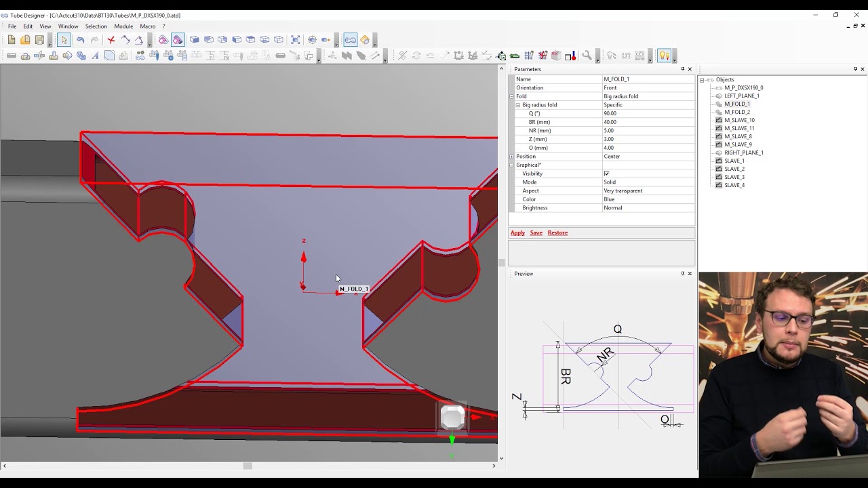Collapse the Fold parameter group
Screen dimensions: 868x488
pos(511,96)
